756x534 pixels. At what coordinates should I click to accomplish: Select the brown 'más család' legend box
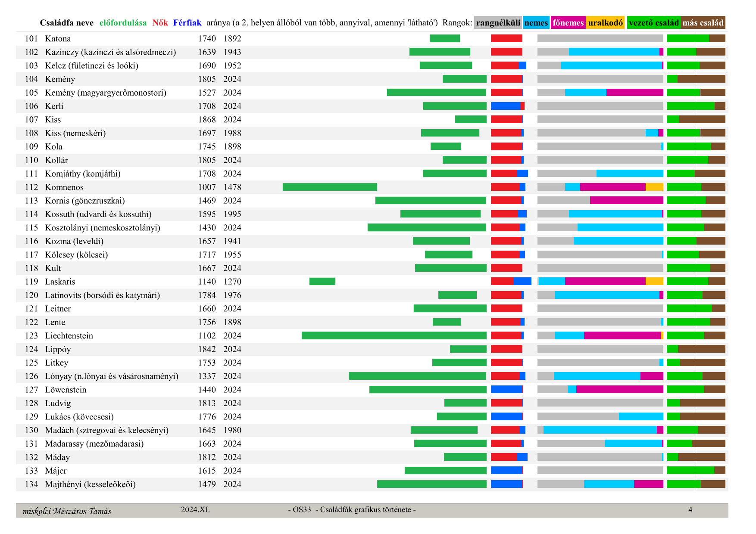pyautogui.click(x=703, y=23)
